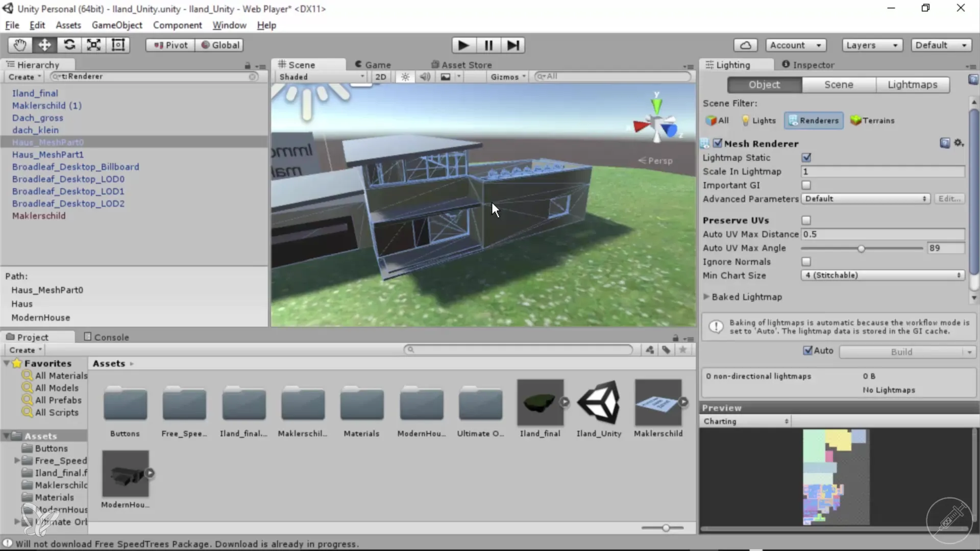
Task: Clear the Hierarchy search field
Action: point(253,77)
